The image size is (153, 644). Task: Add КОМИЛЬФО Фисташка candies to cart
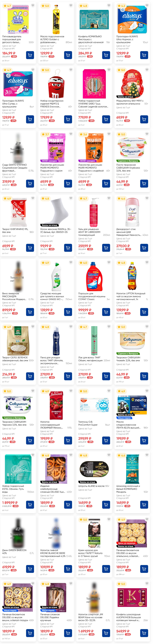106,55
